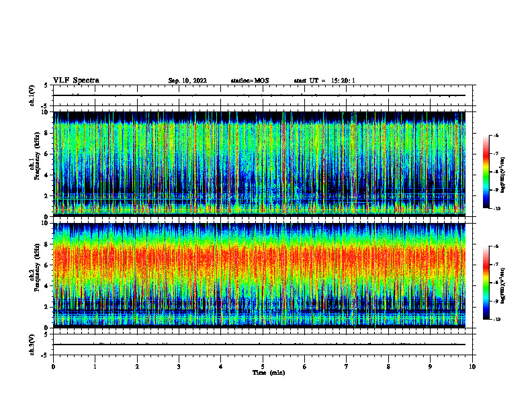Screen dimensions: 532x411
Task: Click the time axis tick label "9"
Action: tap(430, 367)
